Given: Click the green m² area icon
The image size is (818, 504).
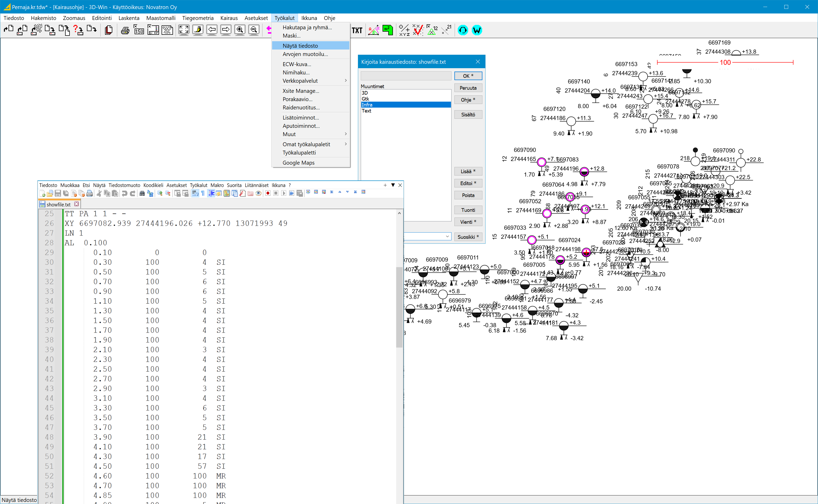Looking at the screenshot, I should click(x=387, y=30).
